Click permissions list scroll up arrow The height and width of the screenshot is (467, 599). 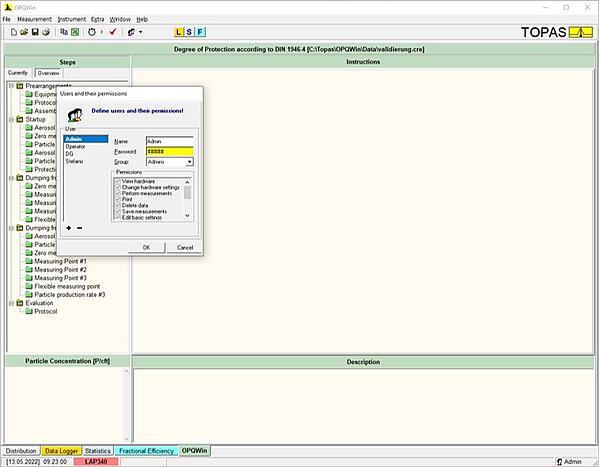tap(187, 182)
